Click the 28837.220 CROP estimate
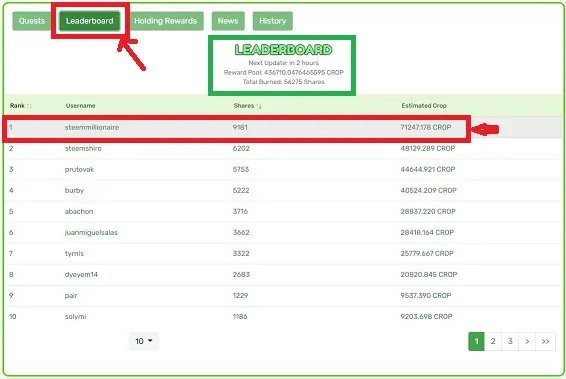Image resolution: width=566 pixels, height=379 pixels. click(428, 211)
